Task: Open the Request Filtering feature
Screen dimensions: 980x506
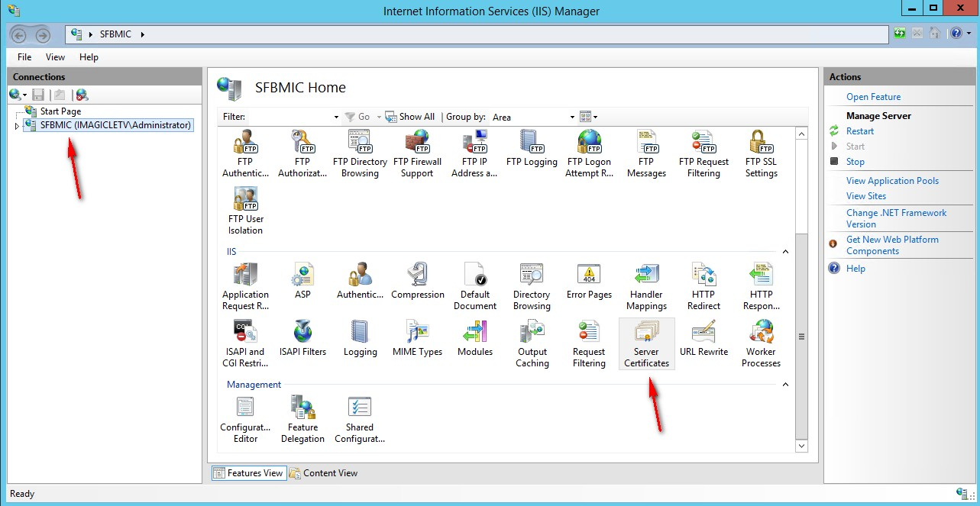Action: (589, 343)
